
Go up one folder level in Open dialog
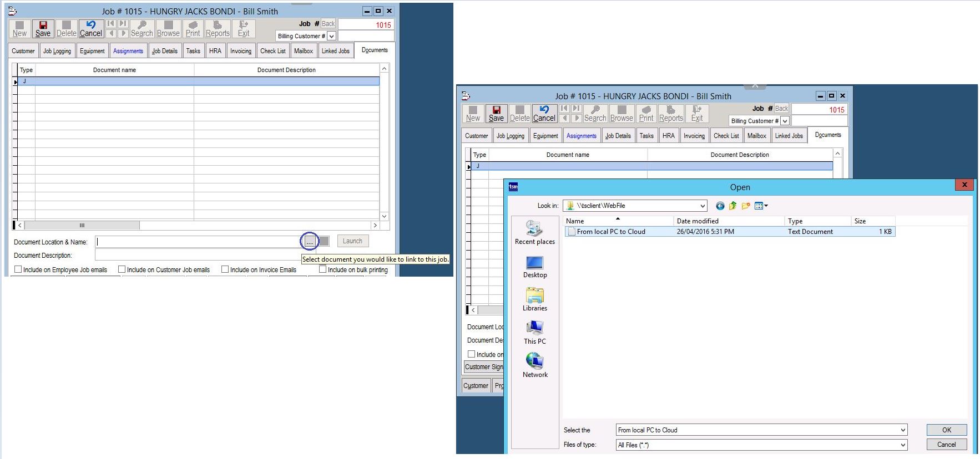click(733, 206)
